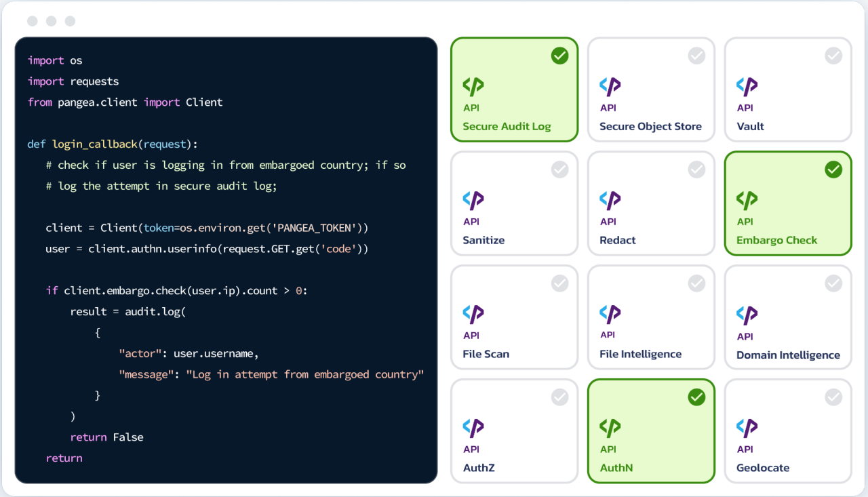
Task: Select the Vault label
Action: 750,126
